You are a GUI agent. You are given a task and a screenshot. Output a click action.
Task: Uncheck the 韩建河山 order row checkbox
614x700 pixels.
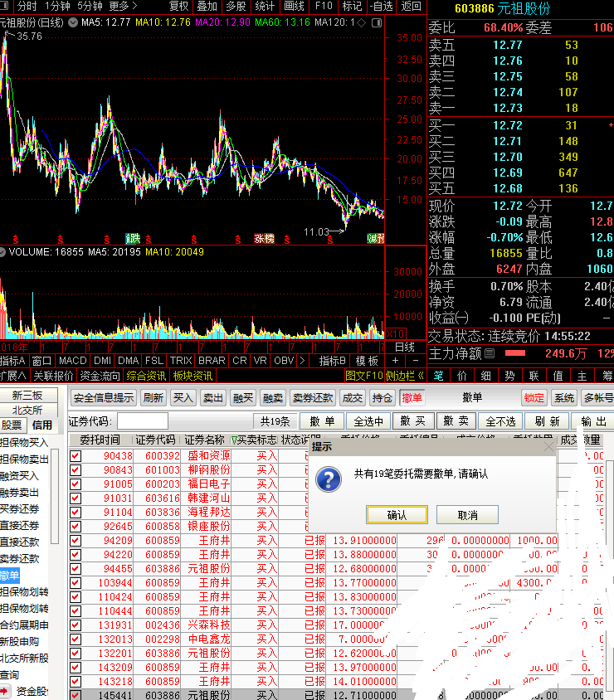76,498
